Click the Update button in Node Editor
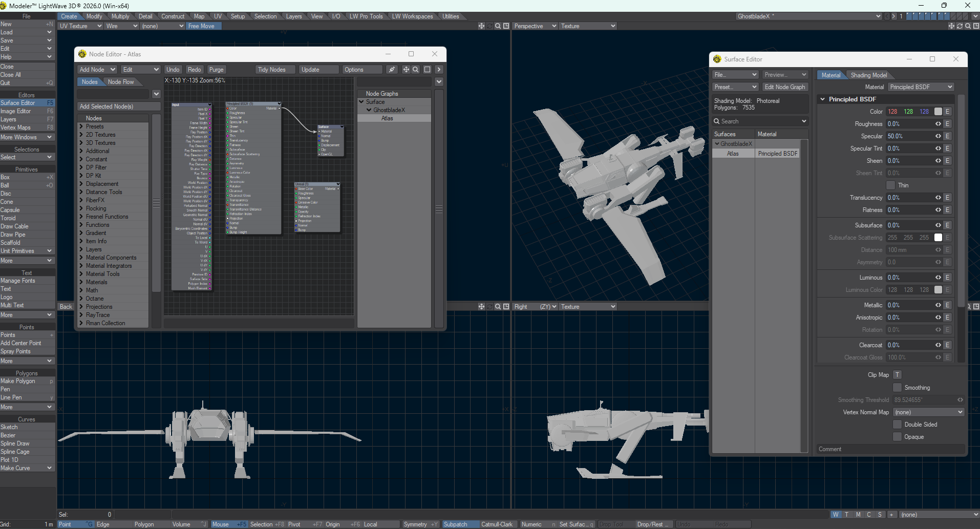Screen dimensions: 980x529 (x=319, y=70)
